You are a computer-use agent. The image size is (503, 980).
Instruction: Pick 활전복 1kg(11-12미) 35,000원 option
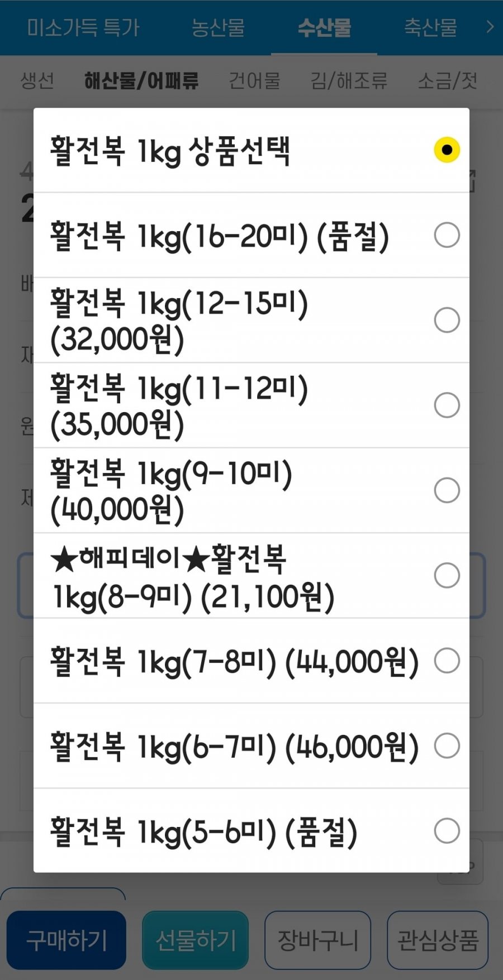[x=446, y=405]
